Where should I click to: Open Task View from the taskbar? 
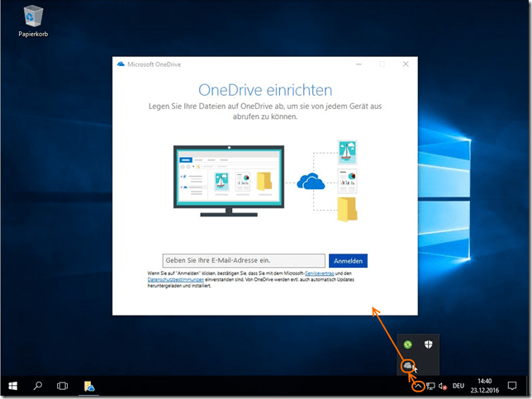tap(62, 386)
